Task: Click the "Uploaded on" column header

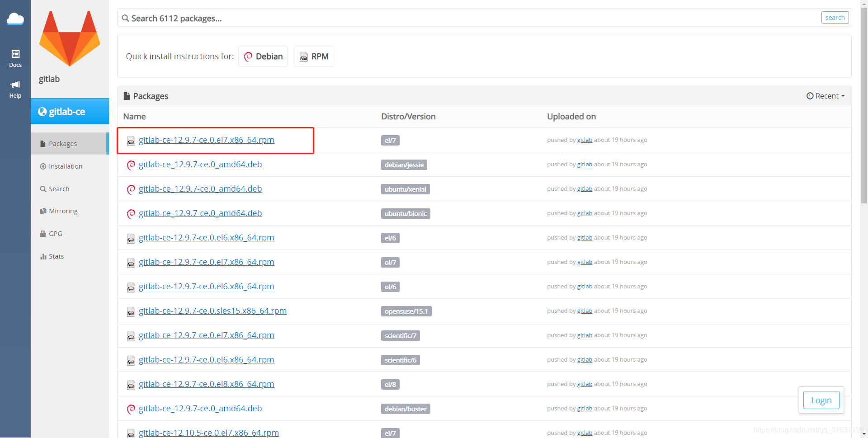Action: point(571,117)
